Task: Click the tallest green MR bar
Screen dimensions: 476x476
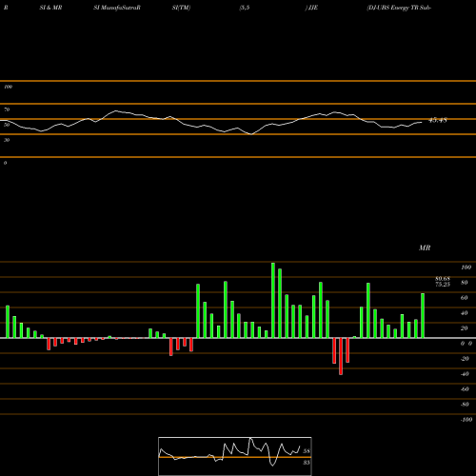Action: pos(273,300)
